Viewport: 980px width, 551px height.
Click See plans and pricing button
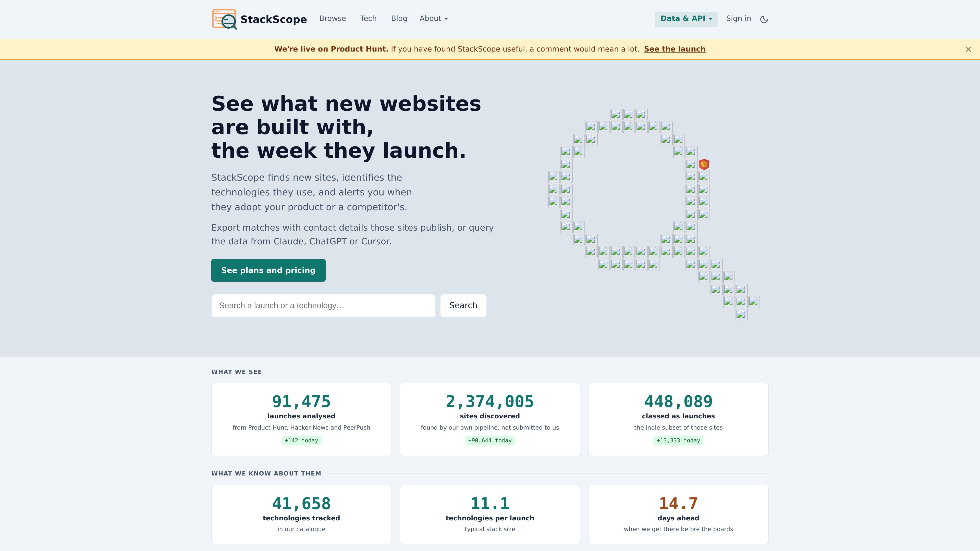click(x=268, y=270)
